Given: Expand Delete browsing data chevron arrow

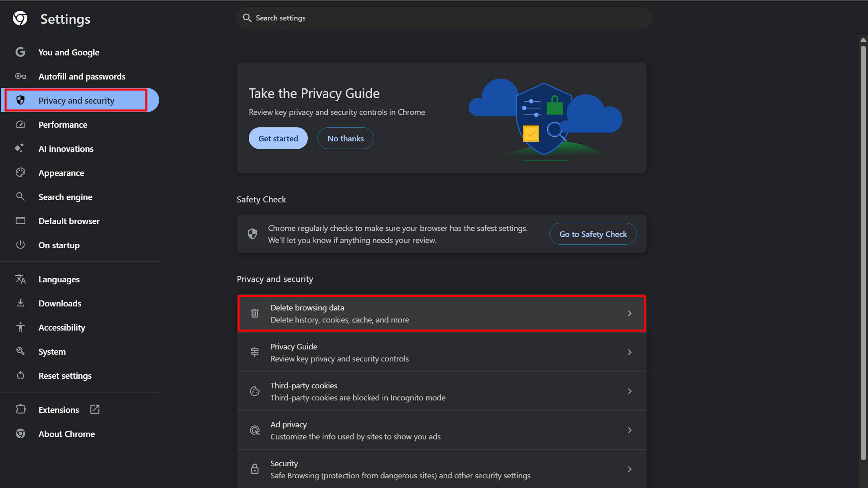Looking at the screenshot, I should pyautogui.click(x=630, y=313).
